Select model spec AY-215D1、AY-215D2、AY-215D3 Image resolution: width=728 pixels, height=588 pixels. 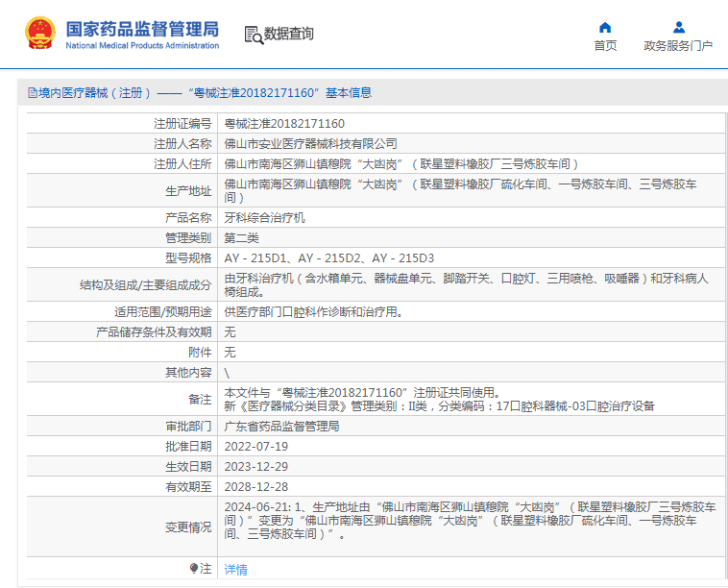pyautogui.click(x=329, y=257)
